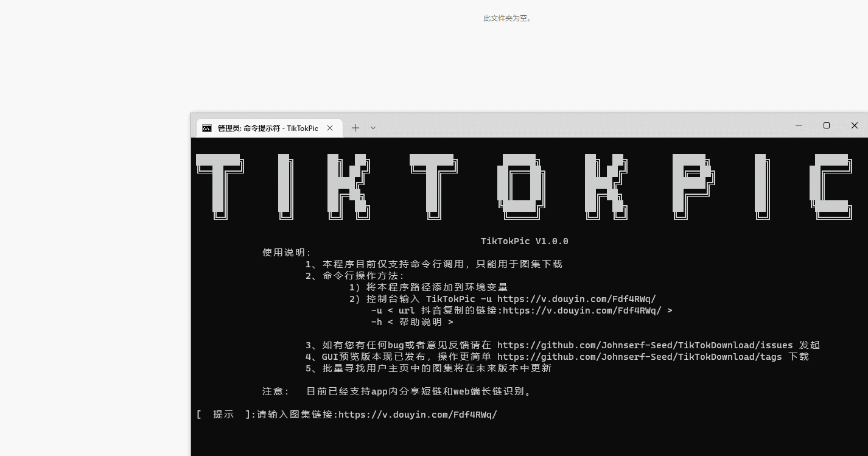This screenshot has width=868, height=456.
Task: Click the 请输入图集链接 prompt input line
Action: click(377, 415)
